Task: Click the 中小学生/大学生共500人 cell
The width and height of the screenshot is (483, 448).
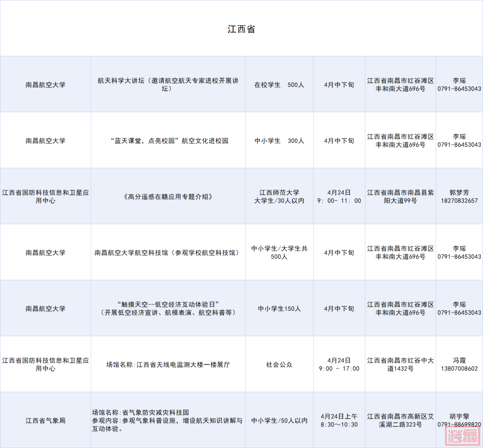Action: pos(279,253)
